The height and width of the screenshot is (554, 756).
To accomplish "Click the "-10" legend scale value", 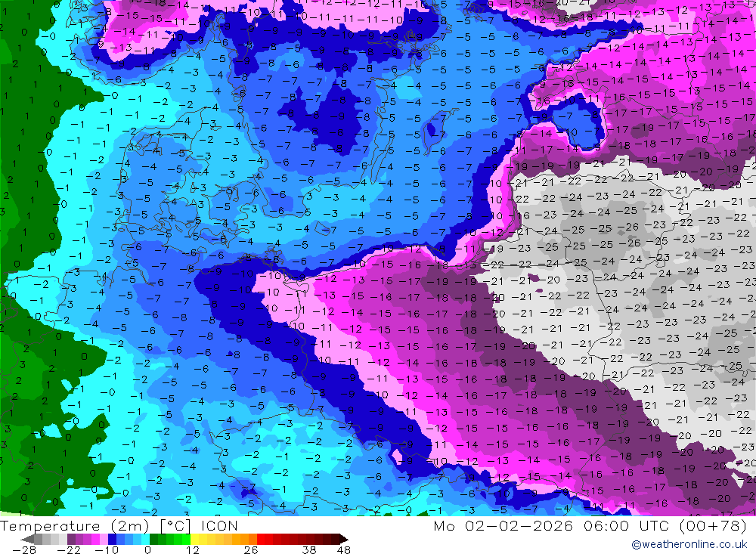I will (107, 550).
